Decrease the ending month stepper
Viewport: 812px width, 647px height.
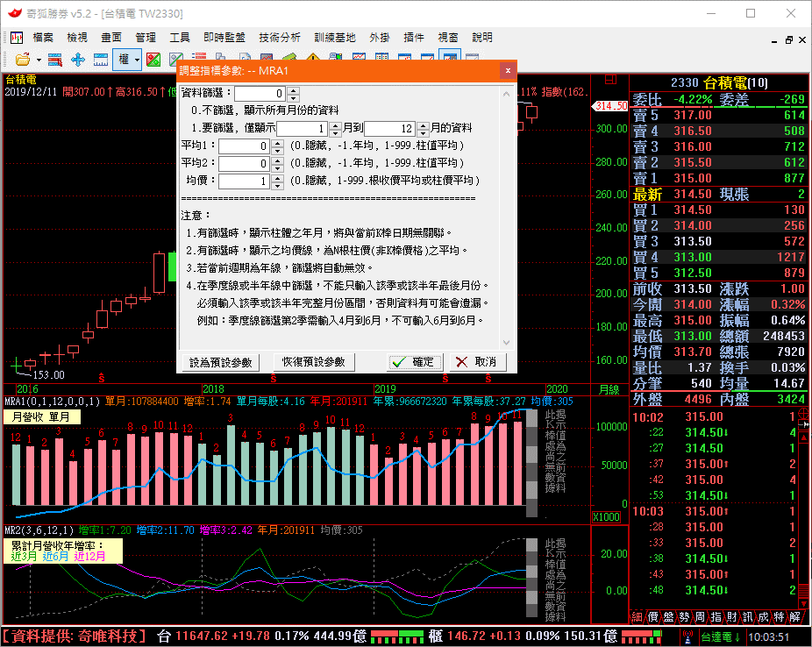[423, 132]
